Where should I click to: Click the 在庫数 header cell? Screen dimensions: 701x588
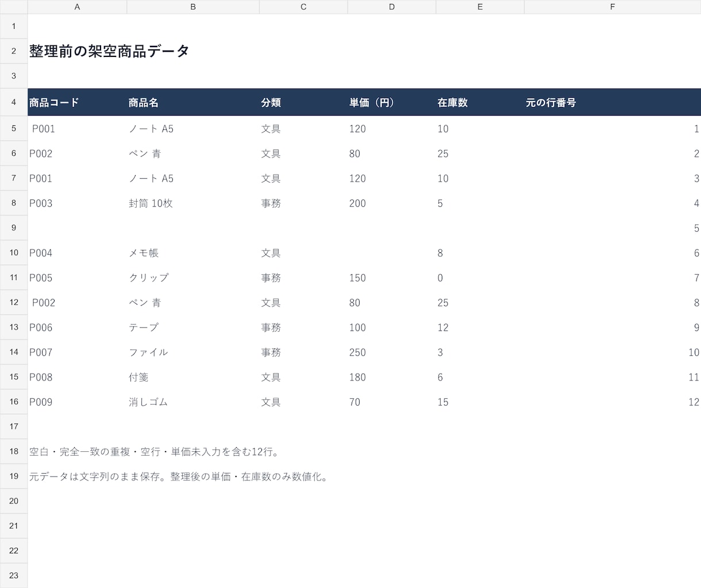tap(480, 102)
